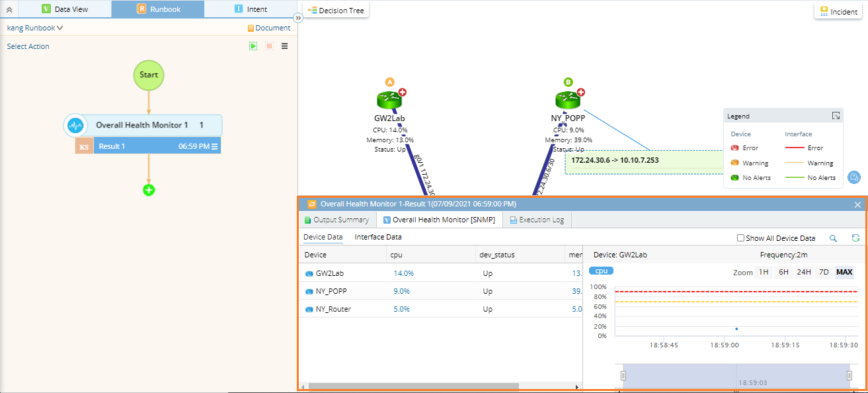Set chart zoom to 6H

[783, 272]
